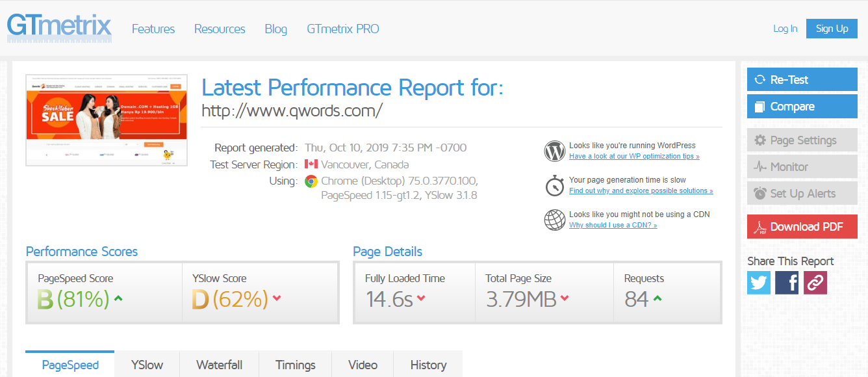Copy report link using chain icon
This screenshot has width=868, height=377.
click(815, 283)
